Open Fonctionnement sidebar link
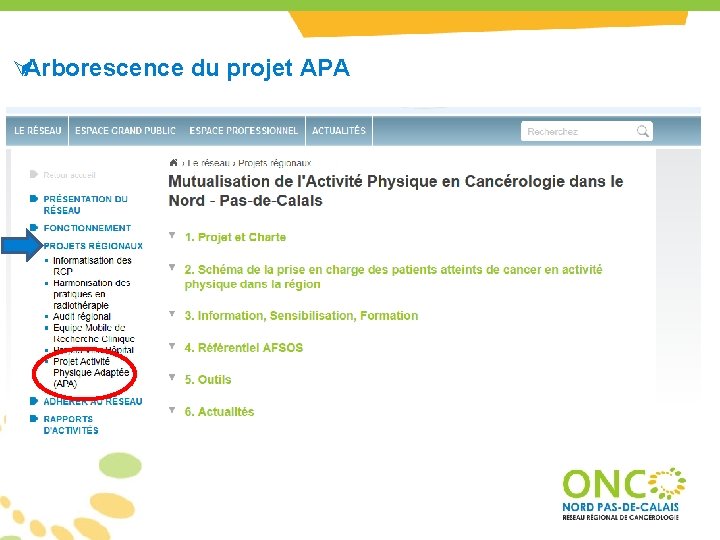Viewport: 720px width, 540px height. point(87,228)
